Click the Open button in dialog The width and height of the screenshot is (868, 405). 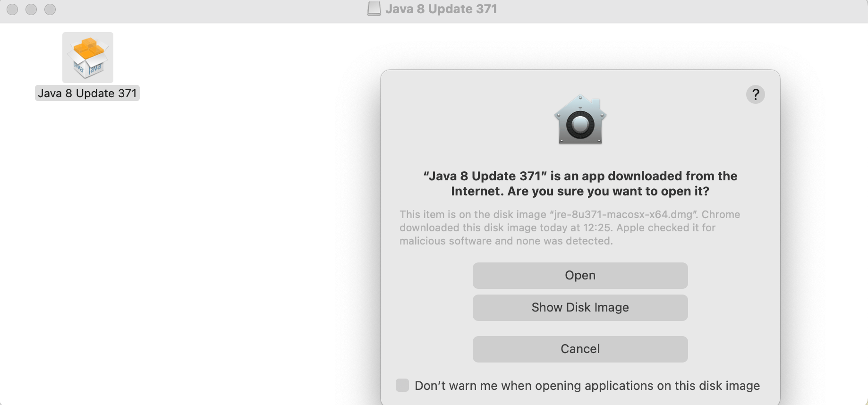point(580,275)
